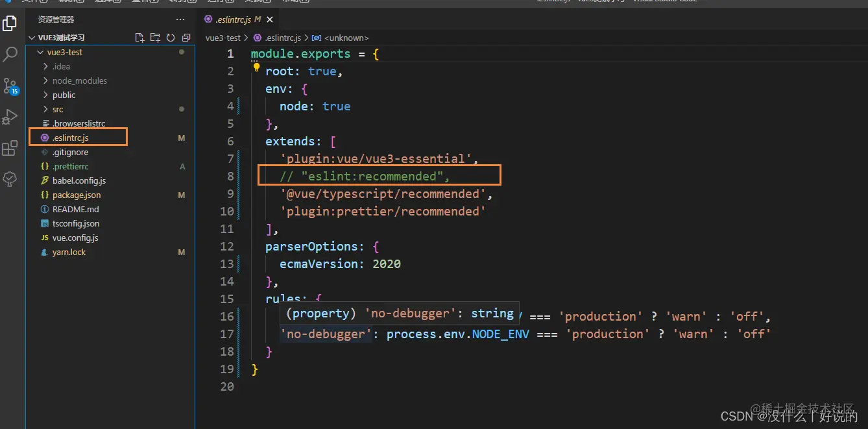Click the 'module.exports' text on line 1
This screenshot has height=429, width=868.
(x=300, y=54)
